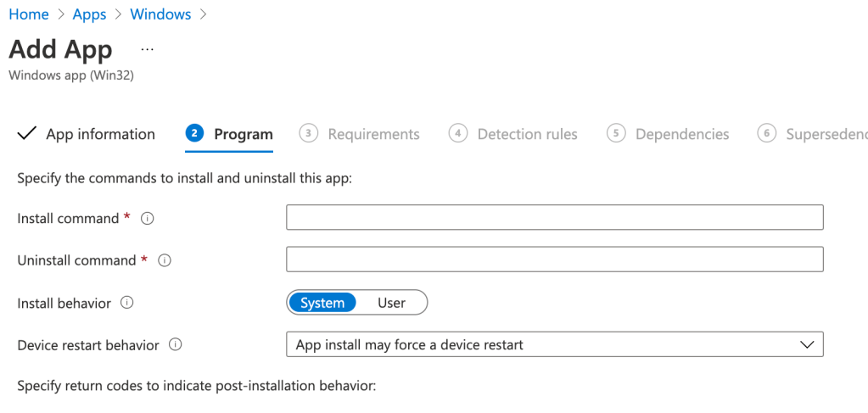The height and width of the screenshot is (413, 868).
Task: Click the App information checkmark icon
Action: (27, 134)
